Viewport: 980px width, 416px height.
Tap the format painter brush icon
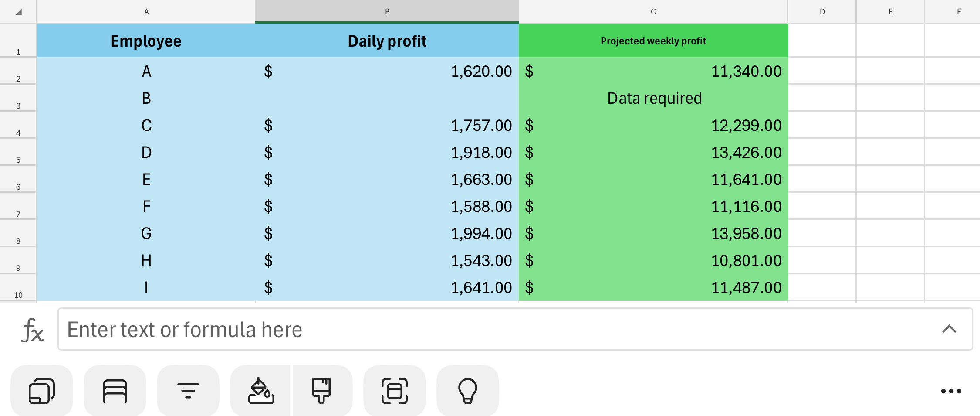(322, 391)
